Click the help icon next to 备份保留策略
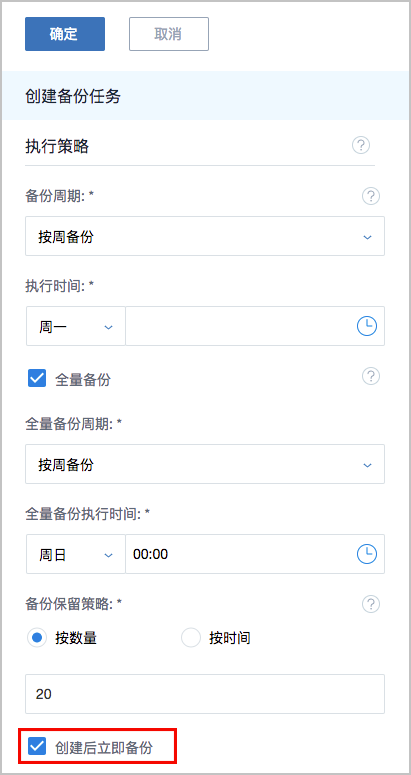Image resolution: width=411 pixels, height=775 pixels. (370, 603)
